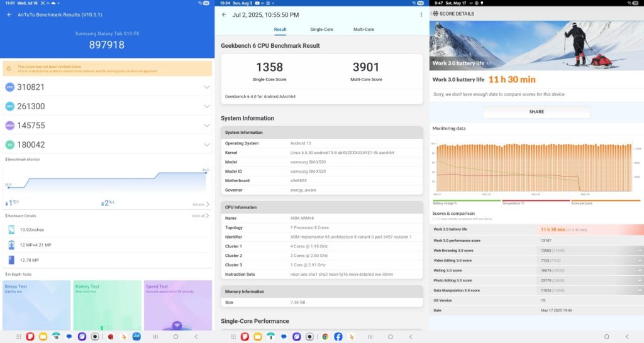Tap the SHARE button in PCMark
The height and width of the screenshot is (343, 644).
click(x=536, y=112)
